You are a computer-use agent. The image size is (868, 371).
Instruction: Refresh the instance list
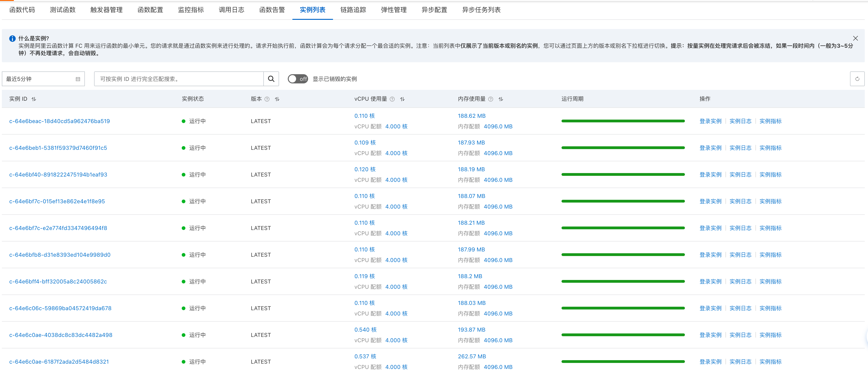(x=857, y=79)
